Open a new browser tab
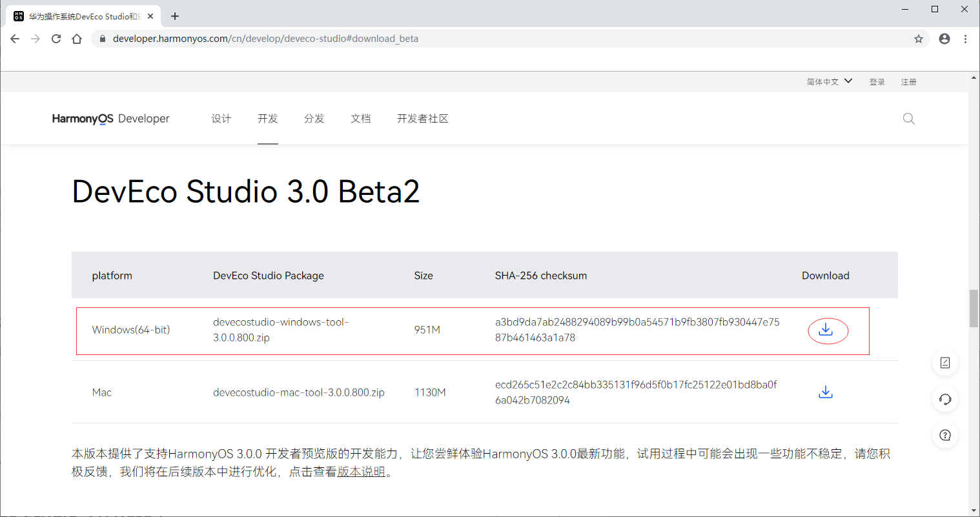The width and height of the screenshot is (980, 517). (175, 16)
